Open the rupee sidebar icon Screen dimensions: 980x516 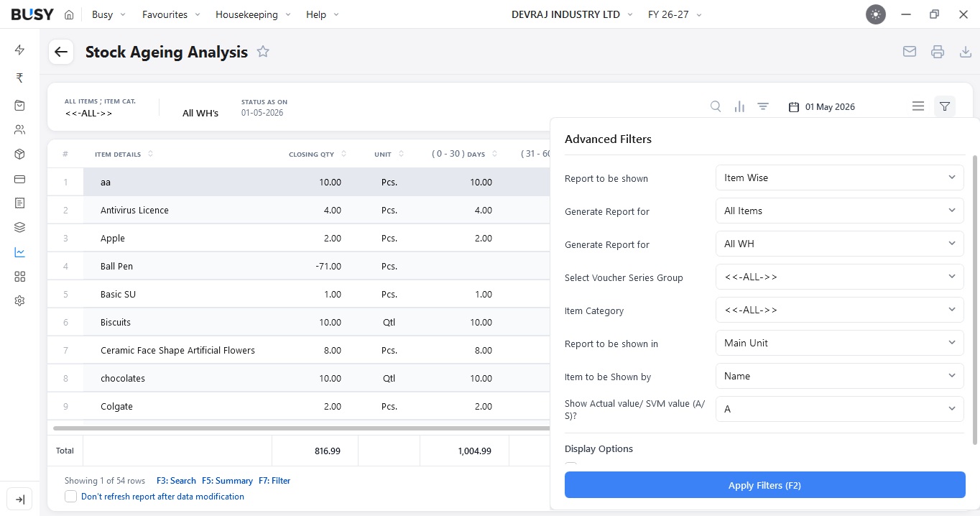coord(19,78)
